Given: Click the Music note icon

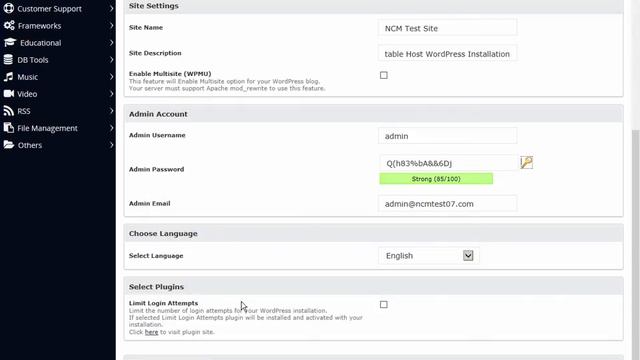Looking at the screenshot, I should (9, 77).
